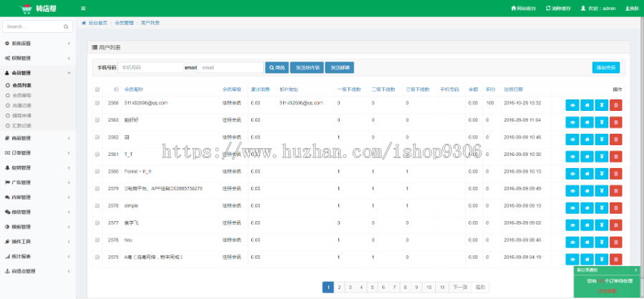Delete user 2575 with trash icon
This screenshot has width=644, height=299.
click(x=615, y=259)
